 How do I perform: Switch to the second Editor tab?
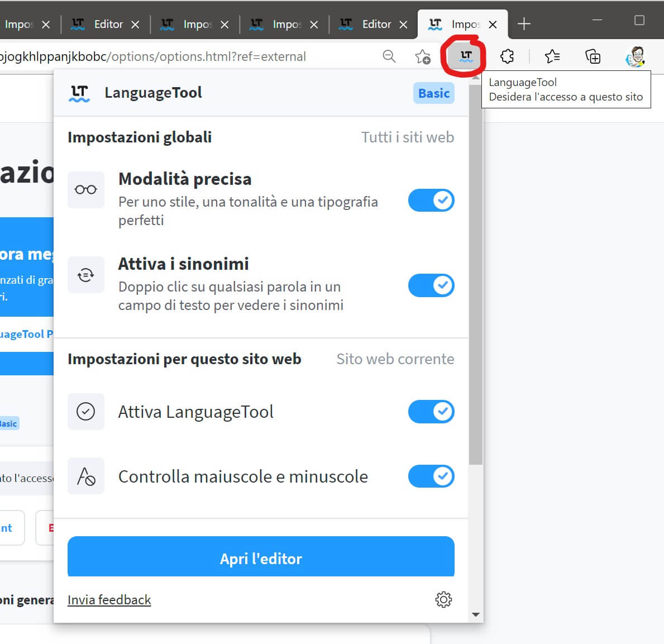(376, 24)
